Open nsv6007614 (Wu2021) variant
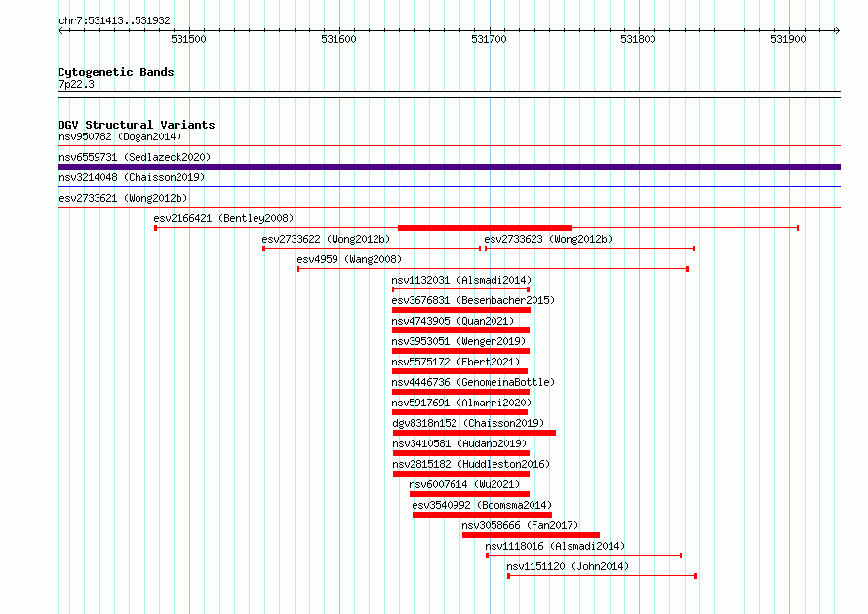This screenshot has height=614, width=868. (x=464, y=484)
